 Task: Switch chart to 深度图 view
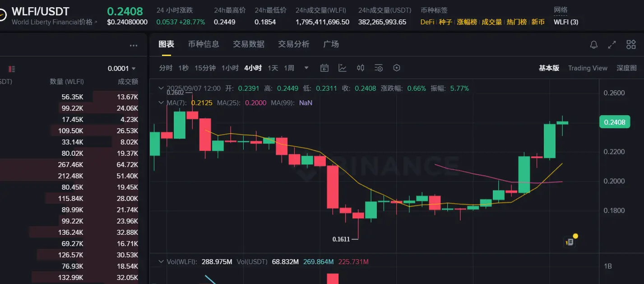626,68
